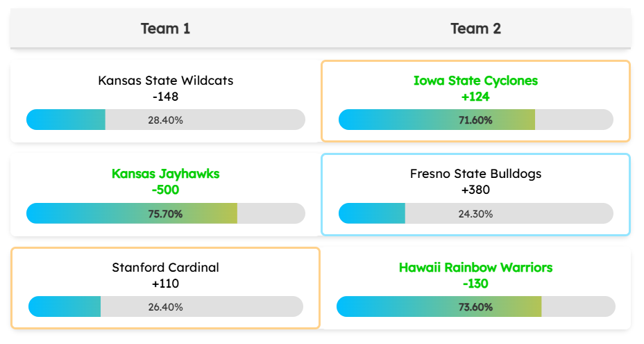
Task: Select the Kansas State Wildcats team name
Action: coord(165,81)
